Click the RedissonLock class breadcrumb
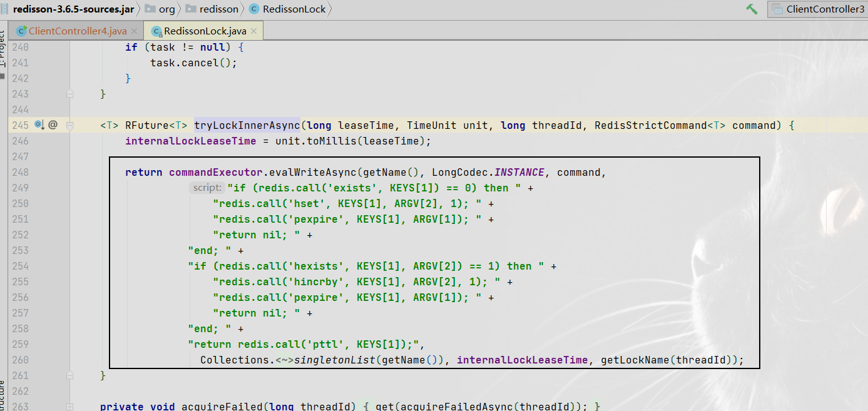868x411 pixels. pos(294,9)
